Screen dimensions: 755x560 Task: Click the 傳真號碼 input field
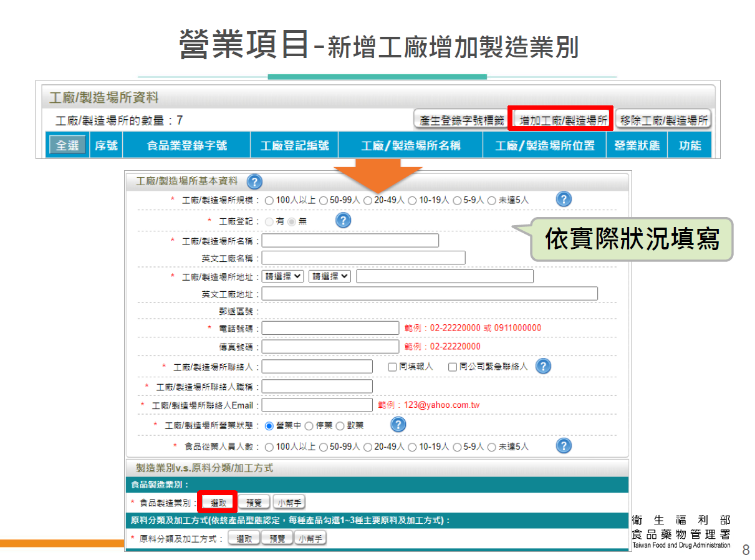click(x=330, y=347)
